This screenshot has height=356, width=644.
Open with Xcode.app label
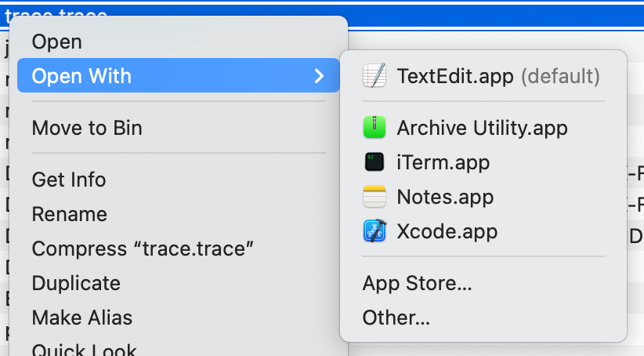(447, 231)
